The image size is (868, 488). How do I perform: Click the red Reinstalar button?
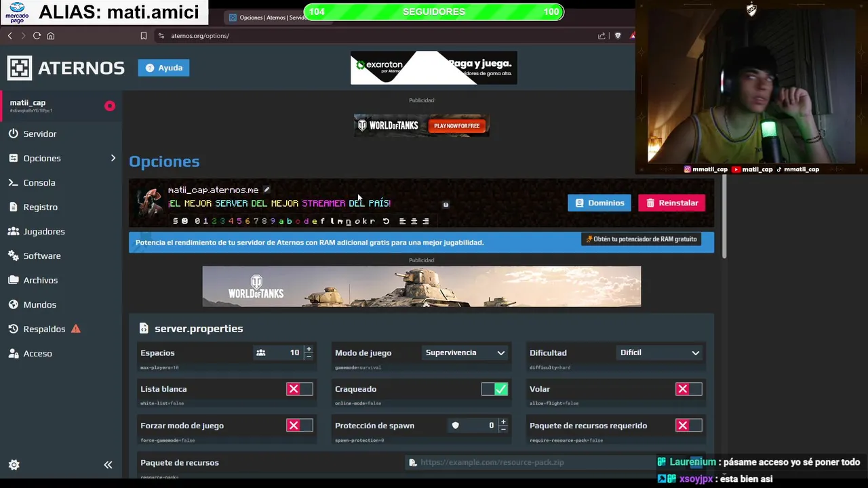click(x=672, y=203)
